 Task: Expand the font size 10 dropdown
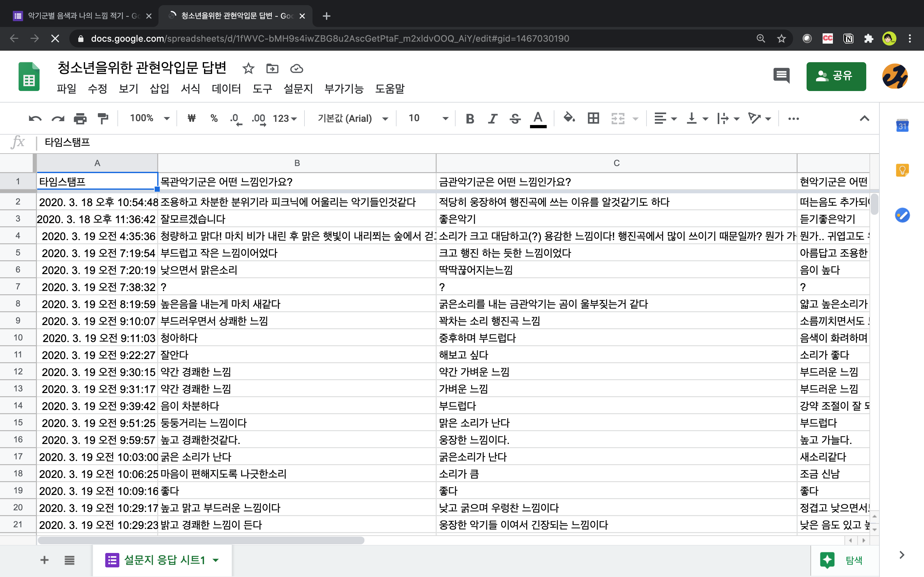428,118
